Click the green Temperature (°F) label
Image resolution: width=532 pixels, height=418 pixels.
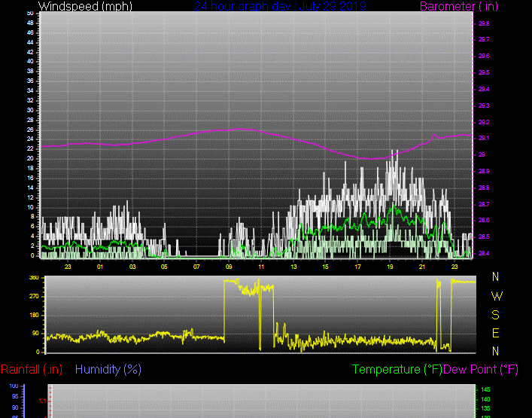click(397, 369)
